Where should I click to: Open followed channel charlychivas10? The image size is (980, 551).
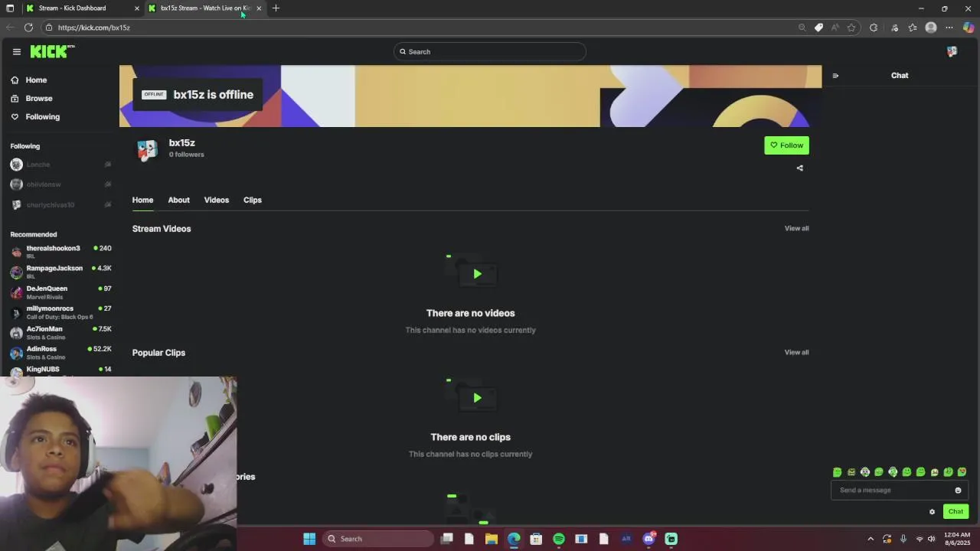(x=60, y=205)
